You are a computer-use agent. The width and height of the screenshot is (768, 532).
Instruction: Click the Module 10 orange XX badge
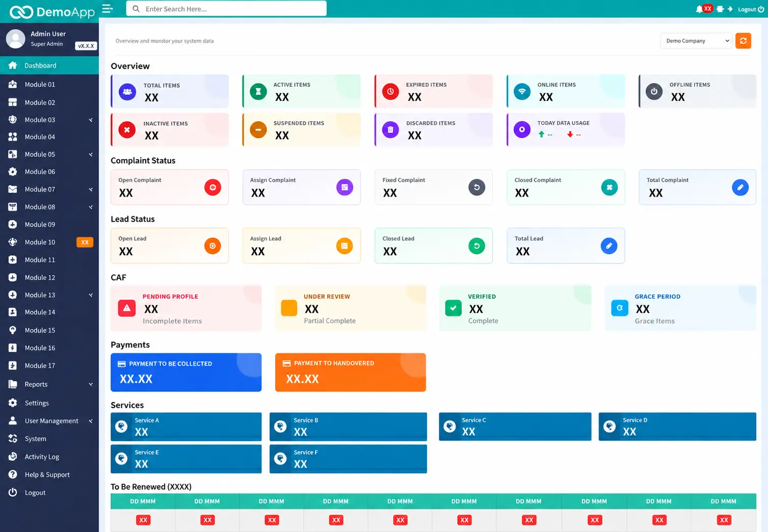85,243
